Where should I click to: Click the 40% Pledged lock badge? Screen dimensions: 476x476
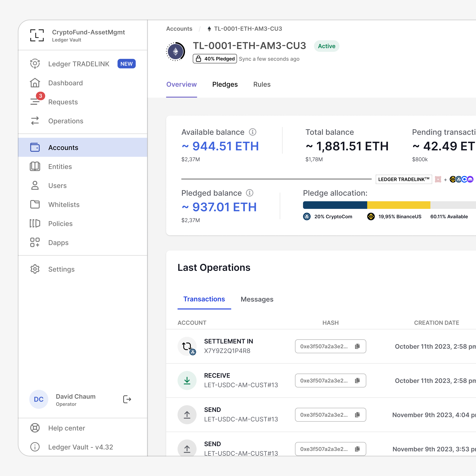point(215,59)
